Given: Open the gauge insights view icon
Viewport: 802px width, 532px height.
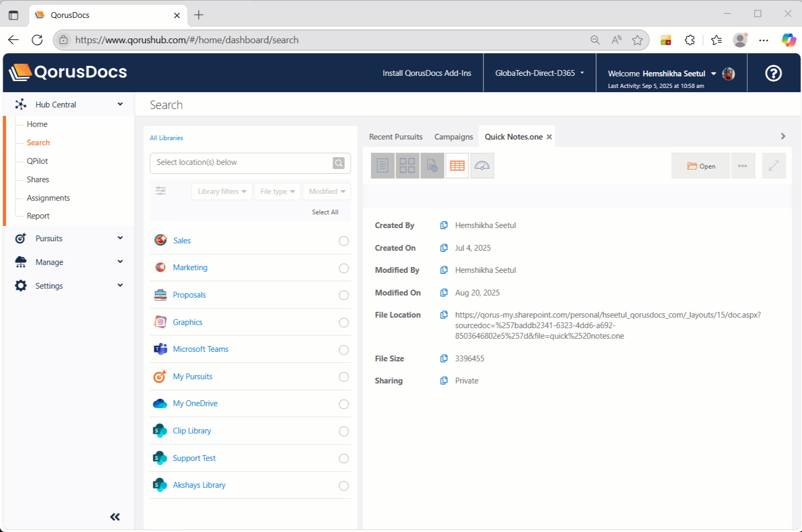Looking at the screenshot, I should coord(482,166).
